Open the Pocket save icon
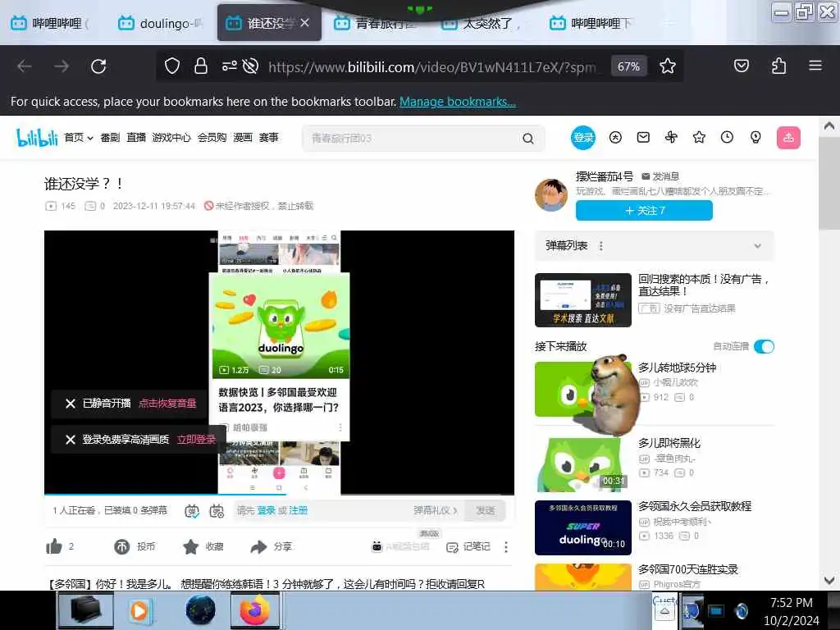This screenshot has height=630, width=840. [x=742, y=66]
